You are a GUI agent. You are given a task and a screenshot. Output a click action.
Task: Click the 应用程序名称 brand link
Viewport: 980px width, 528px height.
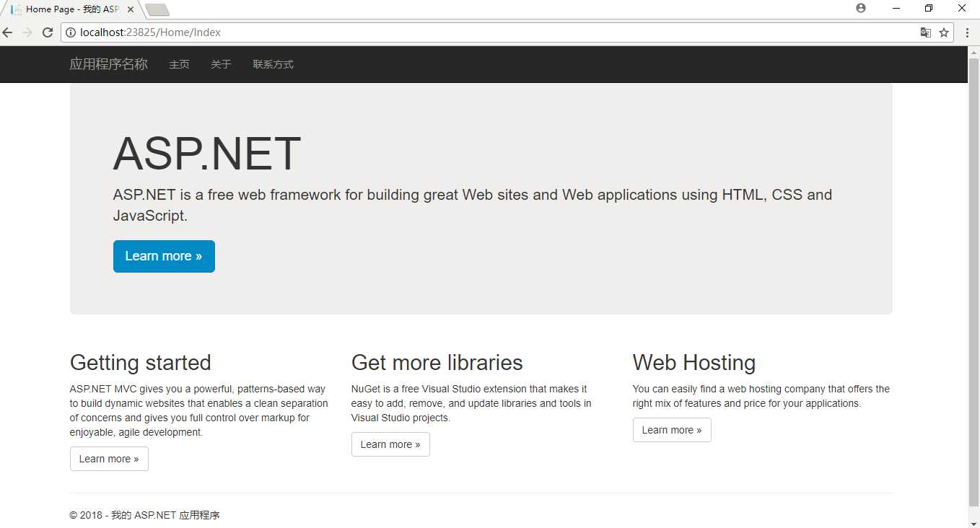pos(108,64)
